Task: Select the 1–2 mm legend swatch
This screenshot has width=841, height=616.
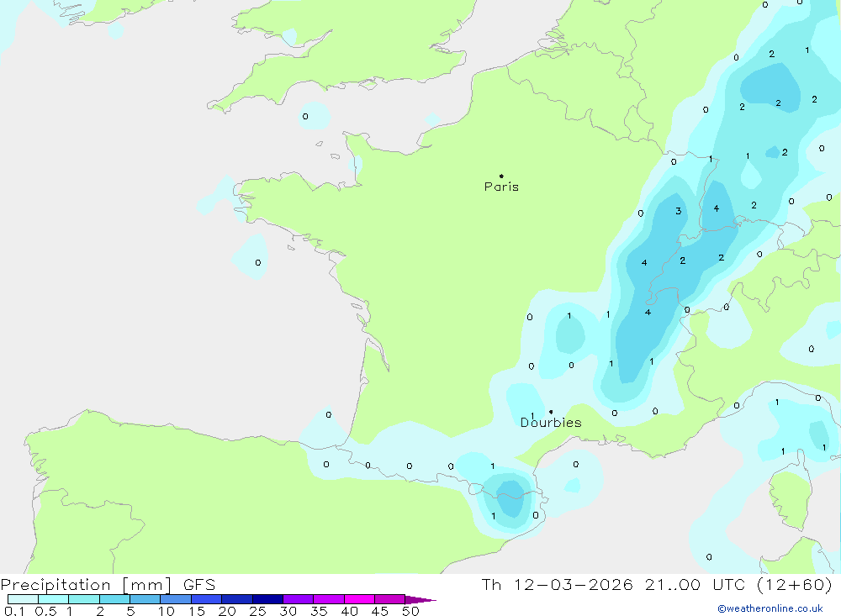Action: 84,599
